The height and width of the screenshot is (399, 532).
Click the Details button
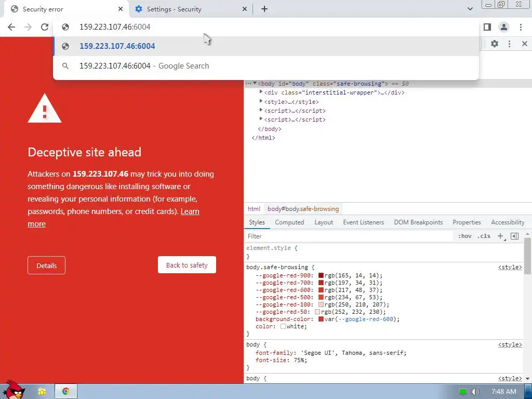(x=46, y=265)
